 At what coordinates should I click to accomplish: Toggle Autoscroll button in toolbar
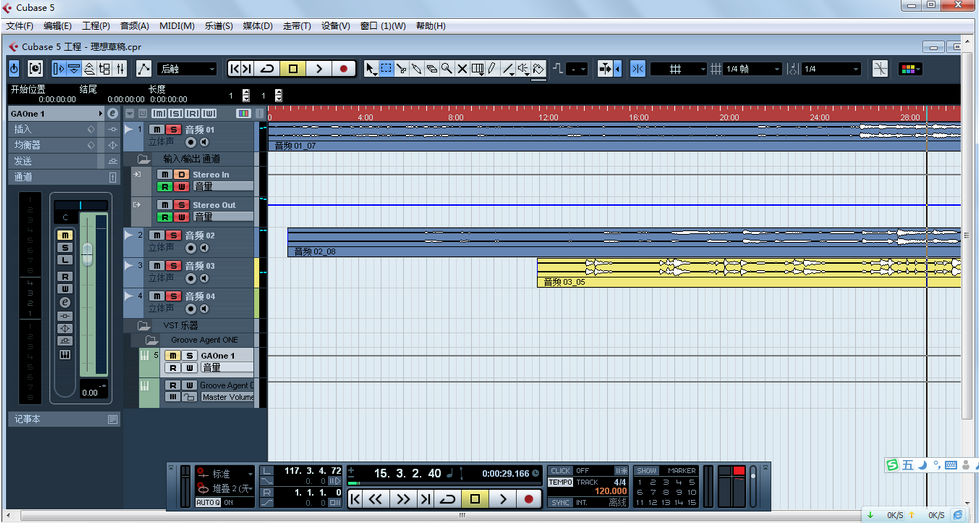(x=606, y=69)
